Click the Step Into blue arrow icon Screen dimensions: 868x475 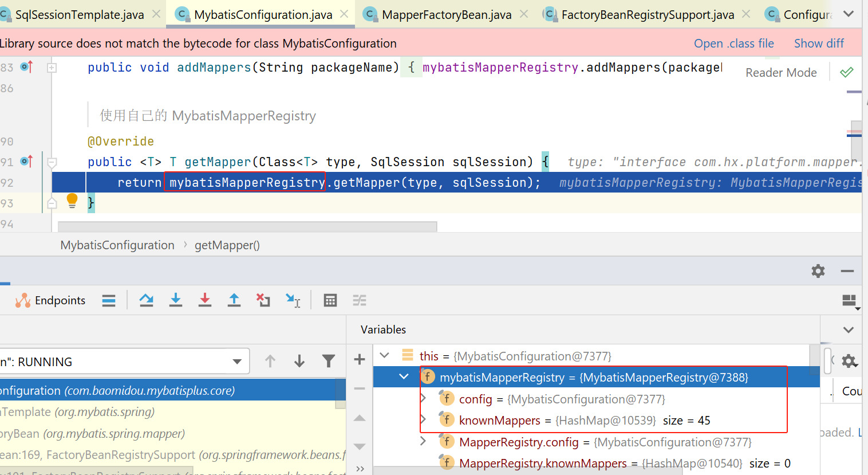176,300
